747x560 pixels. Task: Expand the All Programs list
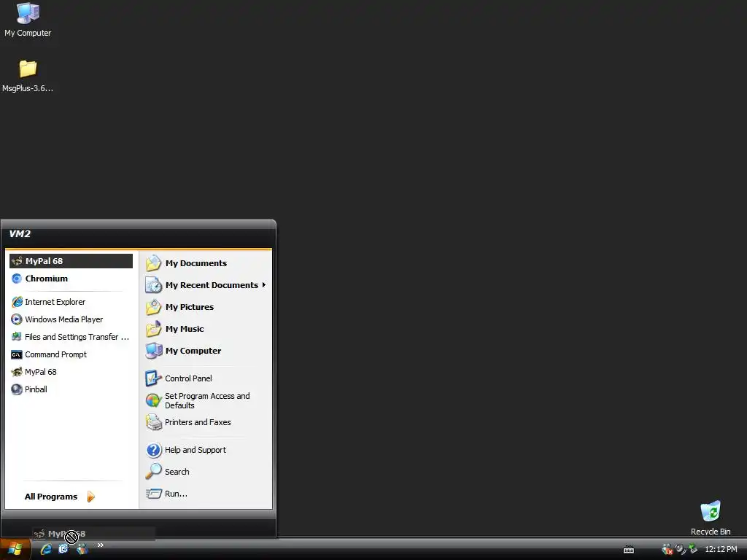60,497
